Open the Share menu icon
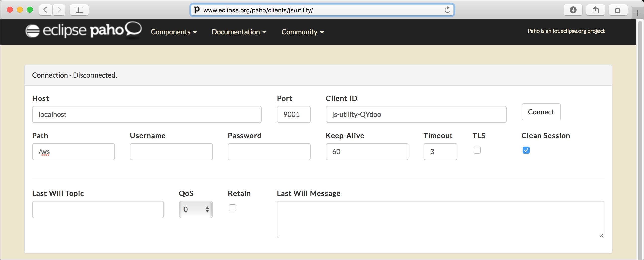Viewport: 644px width, 260px height. pyautogui.click(x=595, y=10)
